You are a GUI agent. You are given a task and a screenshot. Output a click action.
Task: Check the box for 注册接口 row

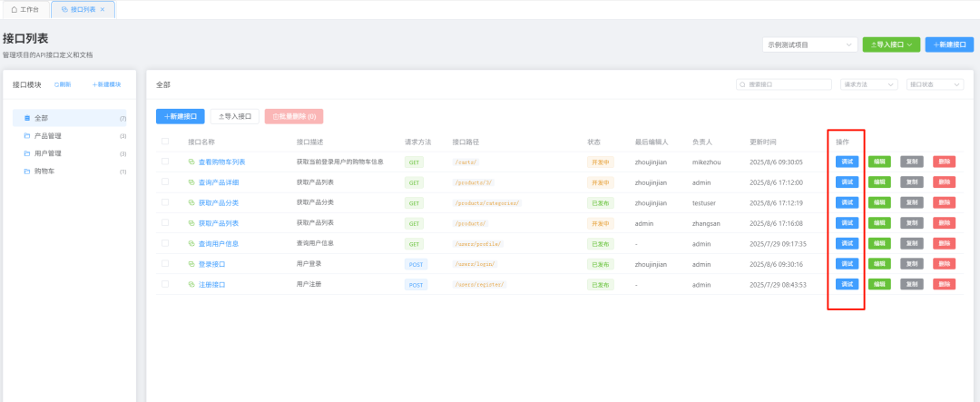pos(165,284)
